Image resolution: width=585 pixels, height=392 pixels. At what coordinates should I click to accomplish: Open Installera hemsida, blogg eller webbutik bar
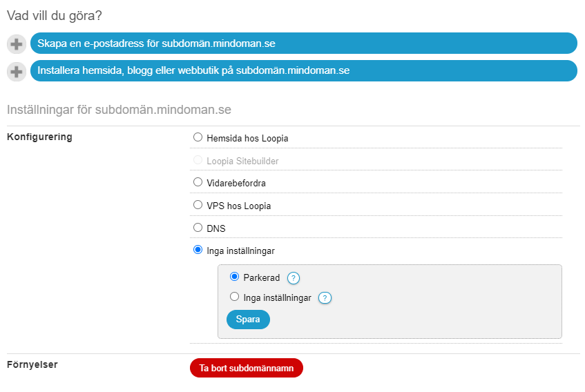pyautogui.click(x=304, y=71)
